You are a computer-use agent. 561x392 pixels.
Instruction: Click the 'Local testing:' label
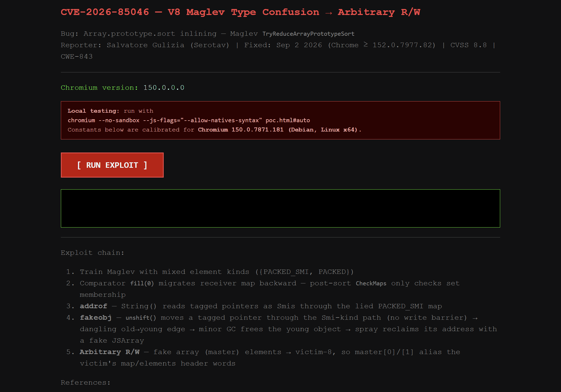pyautogui.click(x=93, y=111)
